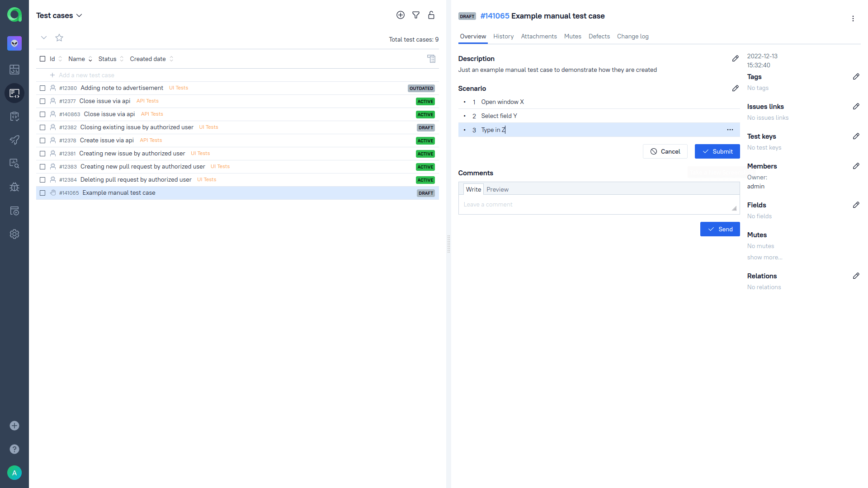
Task: Open the Dashboards section in sidebar
Action: 14,70
